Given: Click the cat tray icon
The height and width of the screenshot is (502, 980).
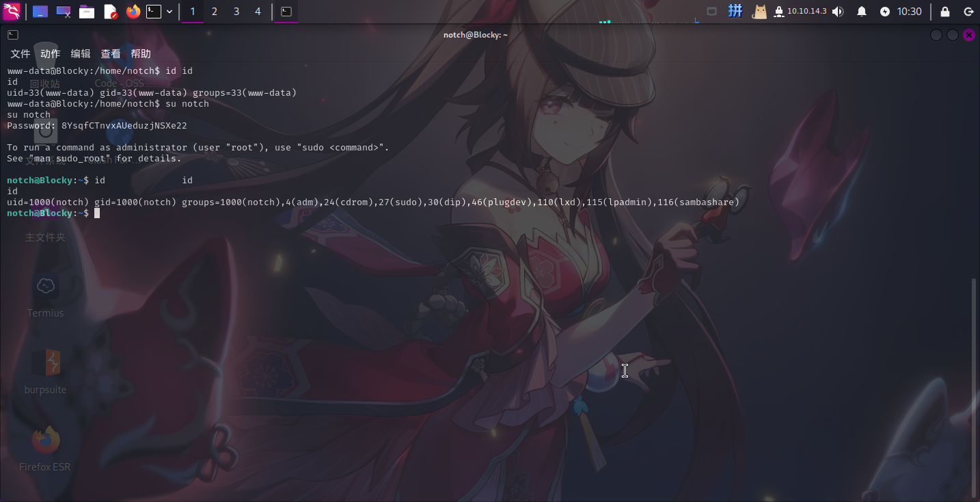Looking at the screenshot, I should (x=759, y=11).
